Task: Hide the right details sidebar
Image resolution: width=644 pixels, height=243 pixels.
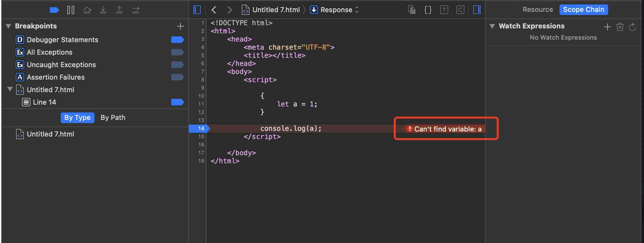Action: tap(477, 10)
